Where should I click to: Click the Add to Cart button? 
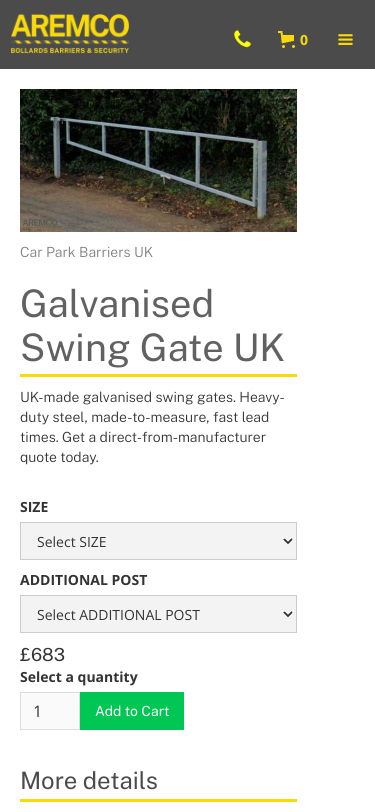[132, 711]
